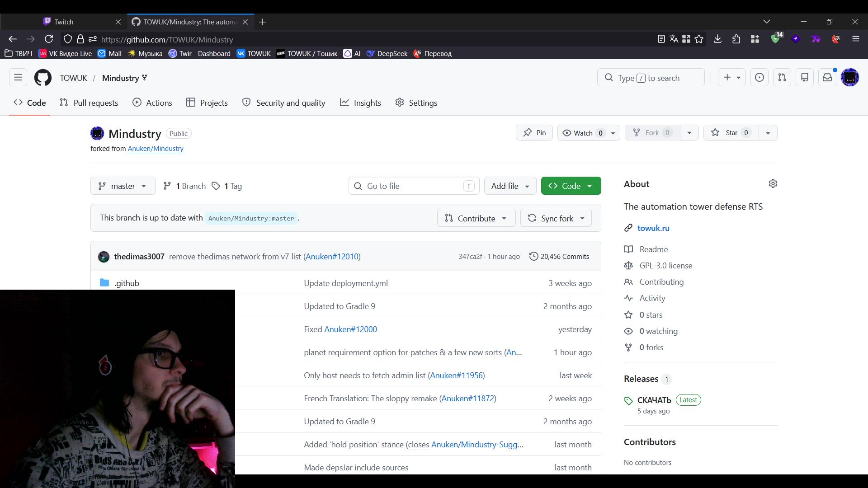Viewport: 868px width, 488px height.
Task: Switch to the Twitch browser tab
Action: 64,22
